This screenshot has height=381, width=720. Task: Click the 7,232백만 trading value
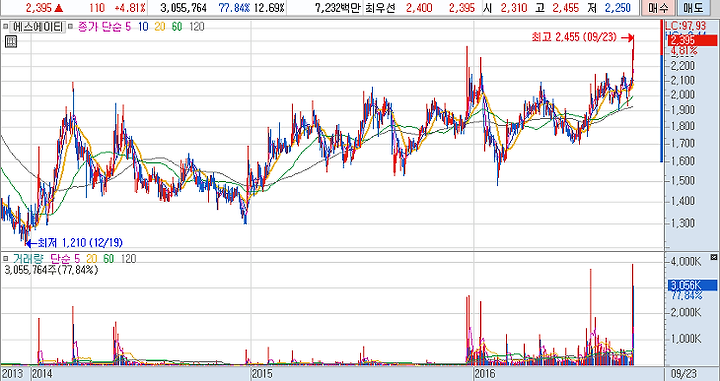(338, 8)
